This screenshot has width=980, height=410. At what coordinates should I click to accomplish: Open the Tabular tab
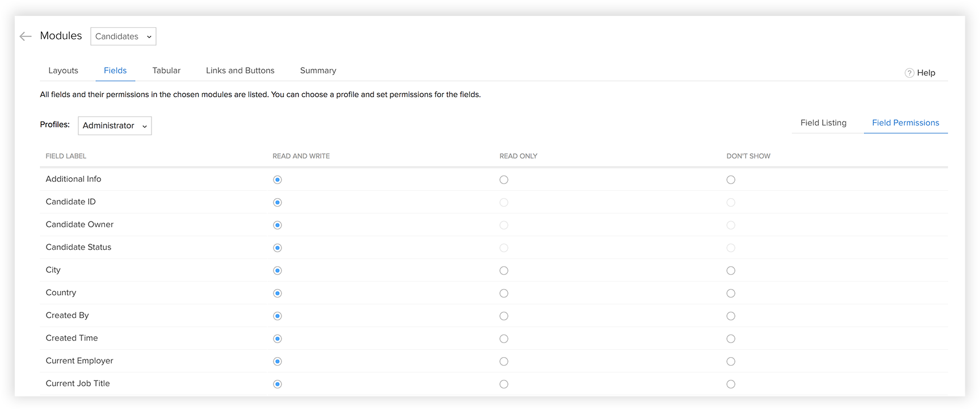pyautogui.click(x=166, y=70)
